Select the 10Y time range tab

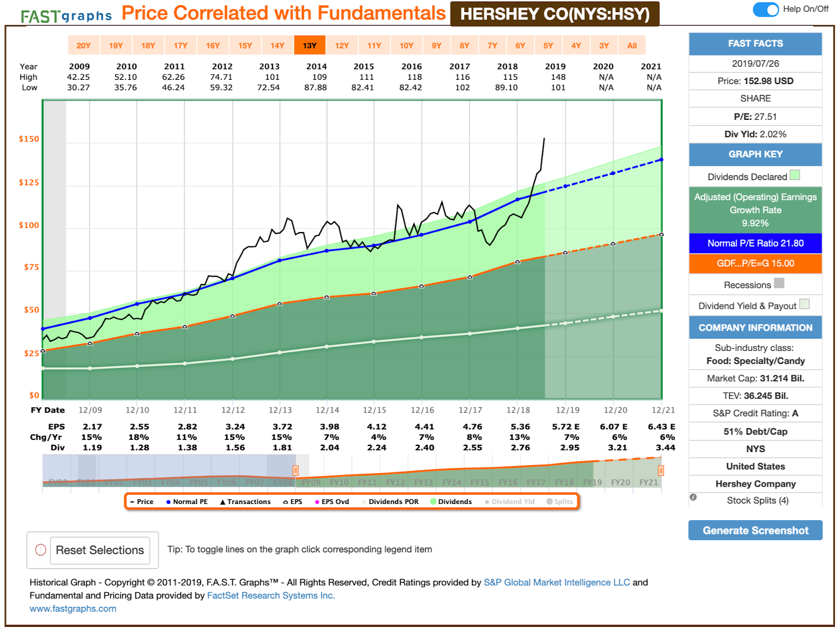click(x=406, y=45)
